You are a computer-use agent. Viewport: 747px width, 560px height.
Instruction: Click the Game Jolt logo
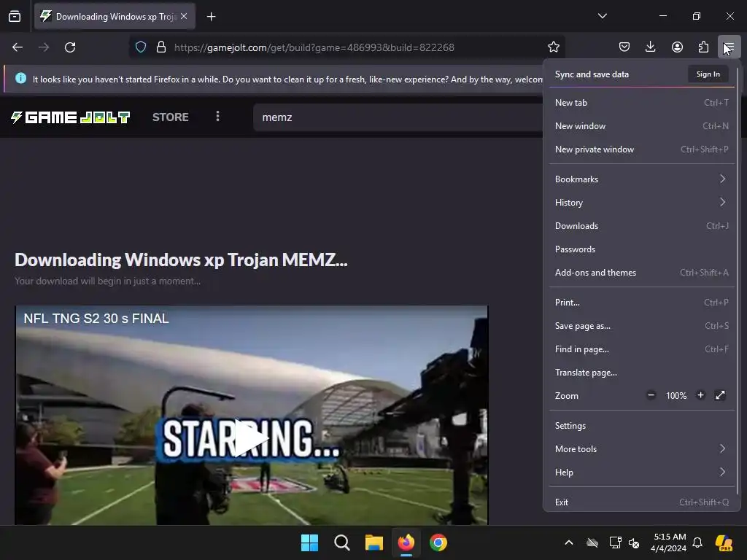click(70, 117)
